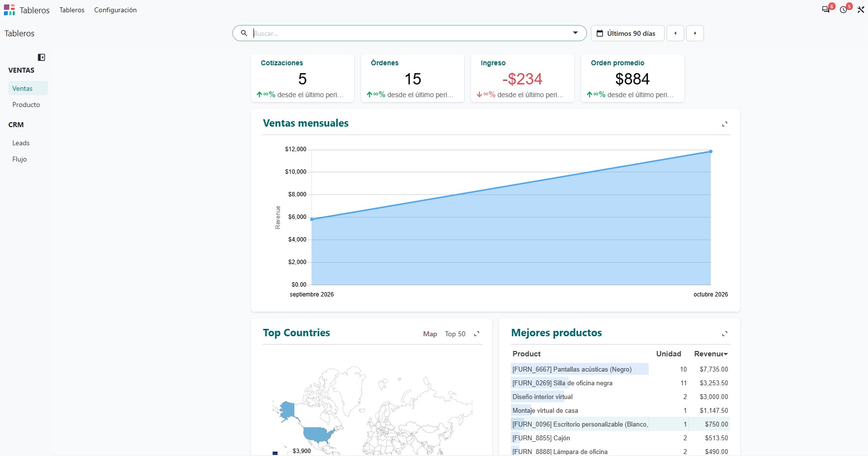
Task: Open the Órdenes KPI card
Action: (413, 79)
